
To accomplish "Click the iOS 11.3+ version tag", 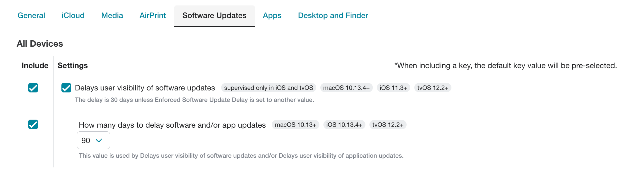I will pyautogui.click(x=393, y=88).
